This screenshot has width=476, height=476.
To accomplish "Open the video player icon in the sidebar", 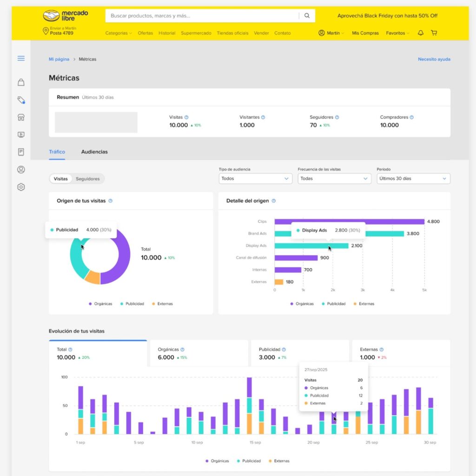I will click(x=20, y=134).
